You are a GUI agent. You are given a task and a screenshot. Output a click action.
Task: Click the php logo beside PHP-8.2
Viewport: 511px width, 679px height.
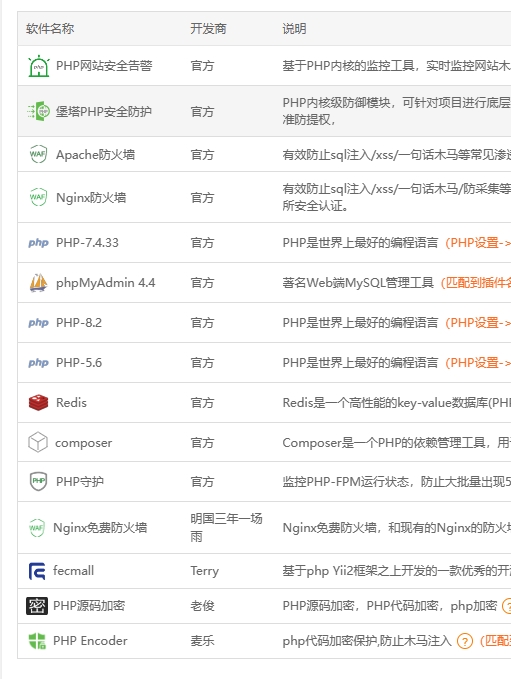click(39, 323)
